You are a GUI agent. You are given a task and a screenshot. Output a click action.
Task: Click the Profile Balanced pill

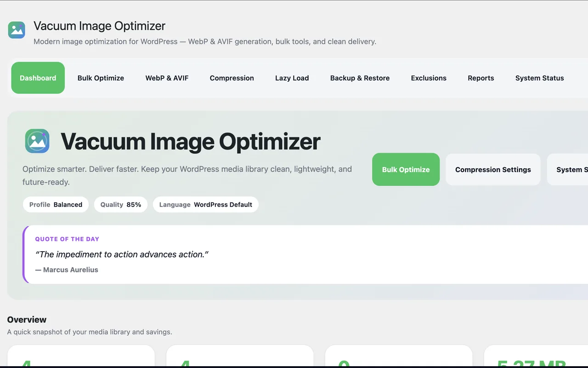click(56, 205)
